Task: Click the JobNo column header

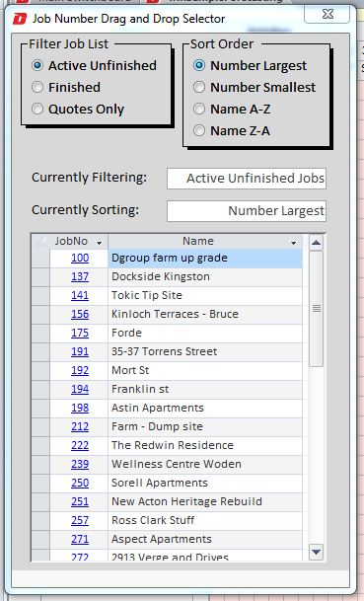Action: pos(79,242)
